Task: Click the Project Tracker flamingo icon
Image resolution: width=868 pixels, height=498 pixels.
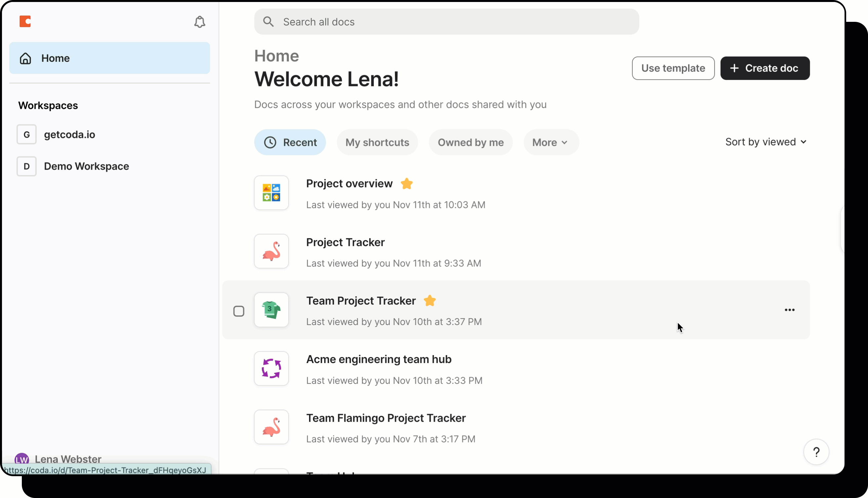Action: pyautogui.click(x=271, y=251)
